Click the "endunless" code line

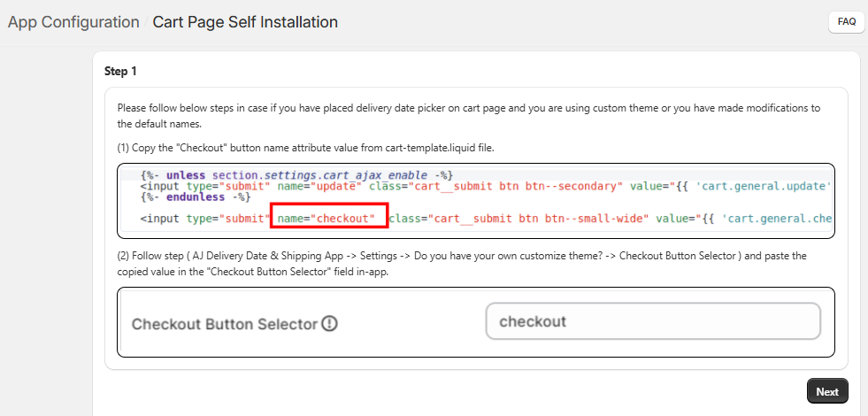pos(196,197)
